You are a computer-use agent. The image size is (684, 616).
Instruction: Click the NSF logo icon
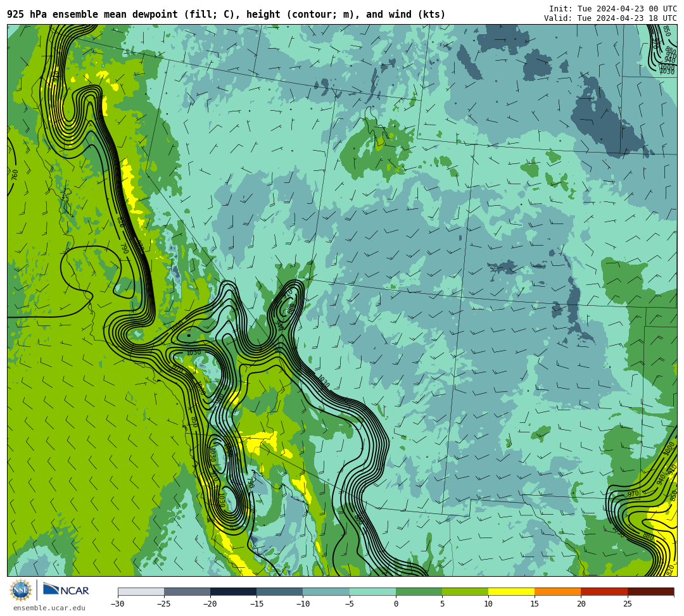20,590
